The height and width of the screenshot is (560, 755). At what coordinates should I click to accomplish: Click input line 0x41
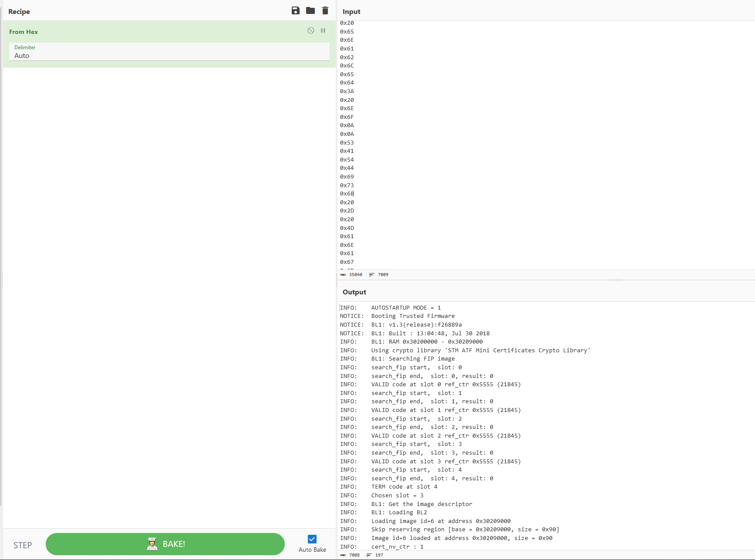tap(347, 151)
